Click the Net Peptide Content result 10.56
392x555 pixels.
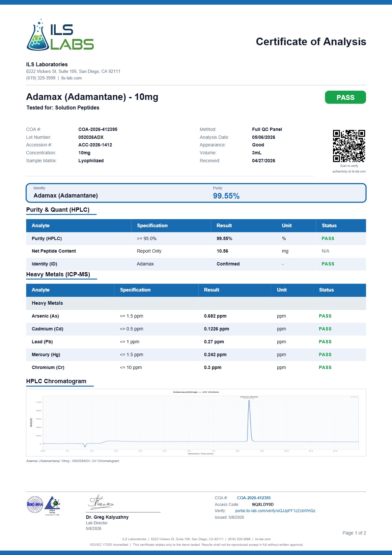click(222, 251)
